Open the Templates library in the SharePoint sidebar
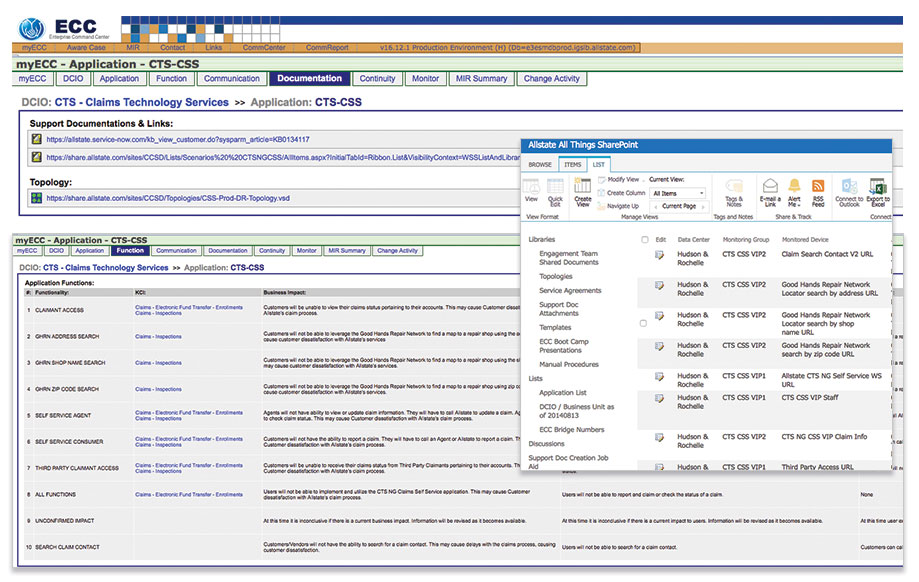This screenshot has width=919, height=582. point(554,328)
